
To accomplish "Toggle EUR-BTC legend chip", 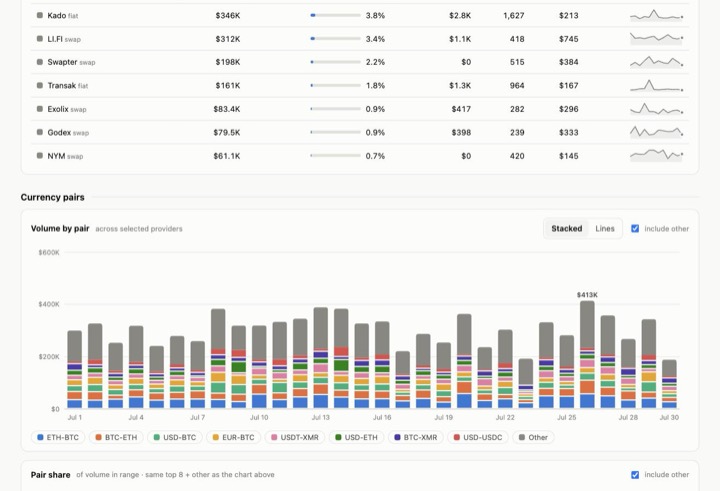I will point(233,437).
